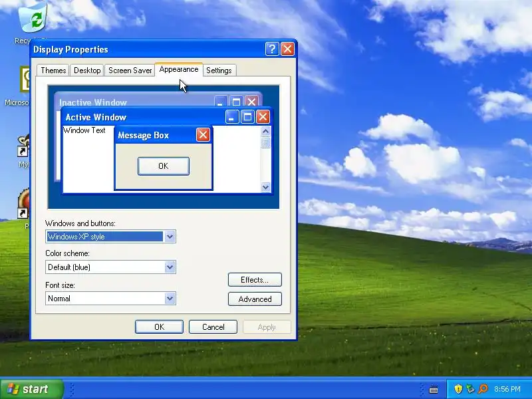This screenshot has width=532, height=399.
Task: Expand the Color scheme dropdown
Action: point(170,267)
